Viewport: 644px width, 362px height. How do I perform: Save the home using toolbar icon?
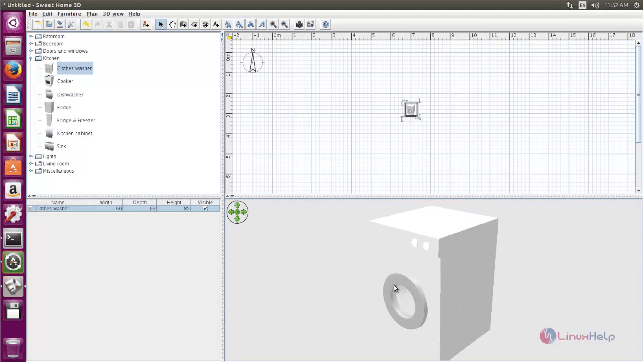click(x=60, y=24)
